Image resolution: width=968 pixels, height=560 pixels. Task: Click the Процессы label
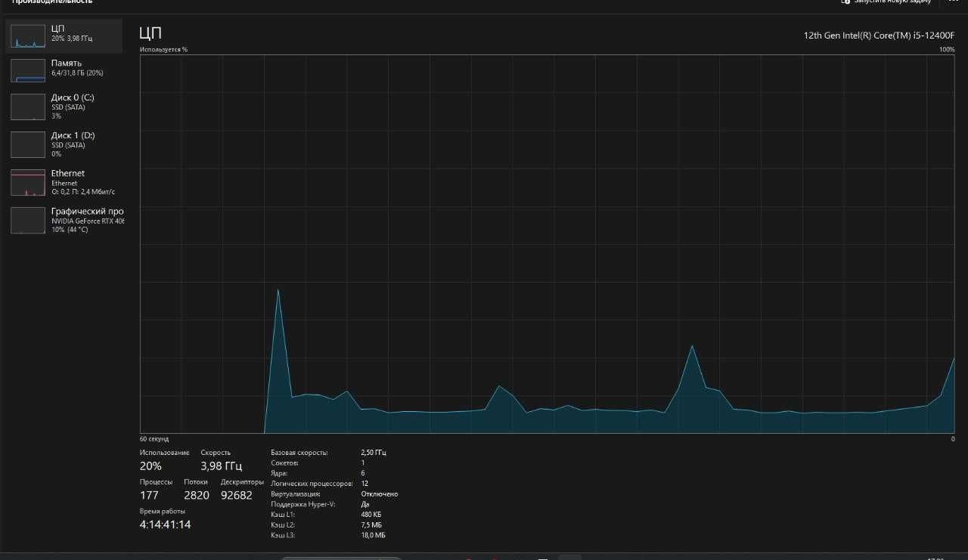click(156, 482)
